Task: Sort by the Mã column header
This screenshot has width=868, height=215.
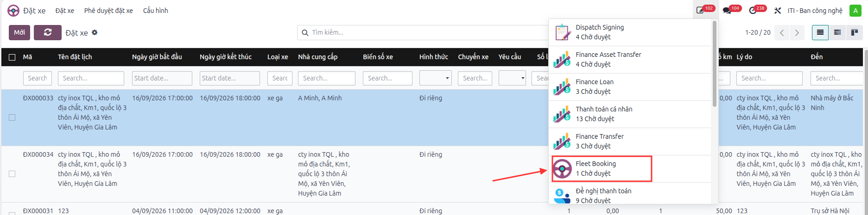Action: pyautogui.click(x=28, y=57)
